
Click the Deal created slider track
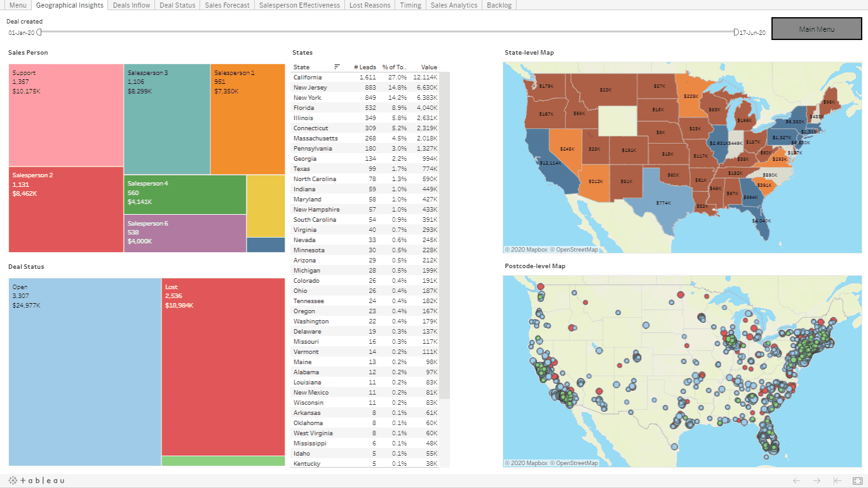pos(387,32)
